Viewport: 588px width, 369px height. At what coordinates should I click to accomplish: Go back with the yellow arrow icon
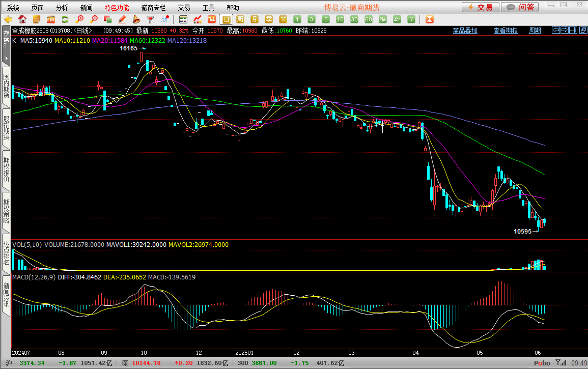tap(8, 19)
